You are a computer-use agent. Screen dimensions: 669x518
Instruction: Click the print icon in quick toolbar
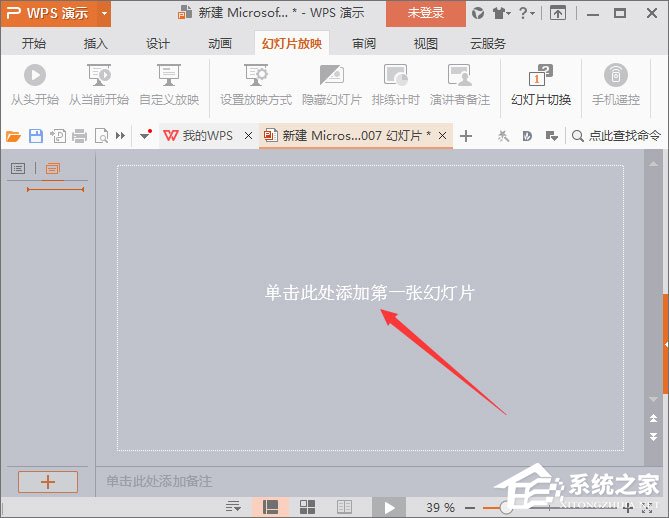click(80, 136)
